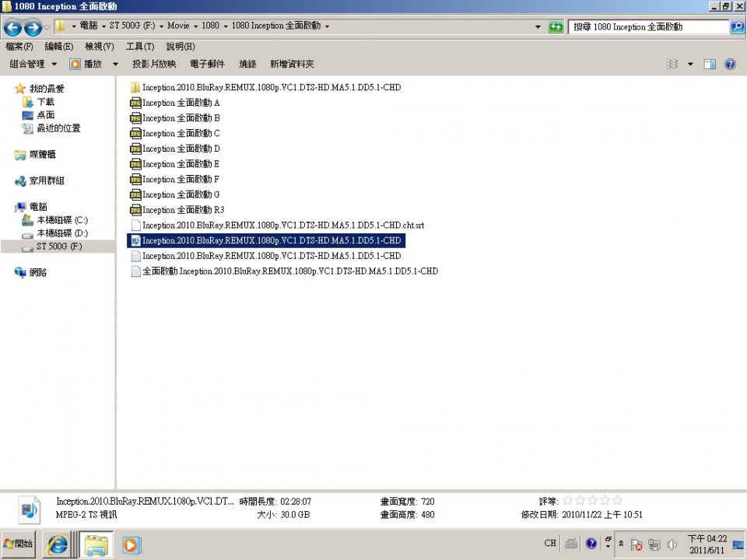This screenshot has width=747, height=560.
Task: Click the 燒錄 (Burn) toolbar button
Action: pyautogui.click(x=247, y=63)
